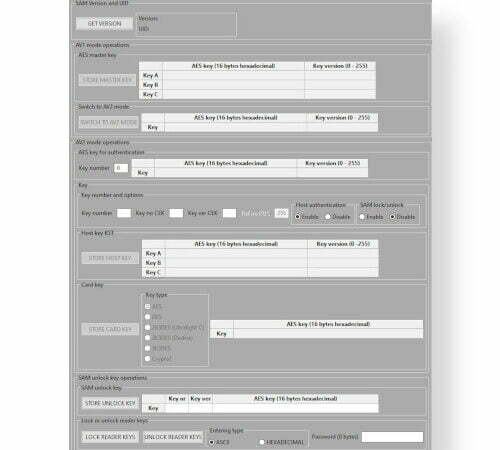
Task: Click the AES authentication Key number field
Action: point(121,168)
